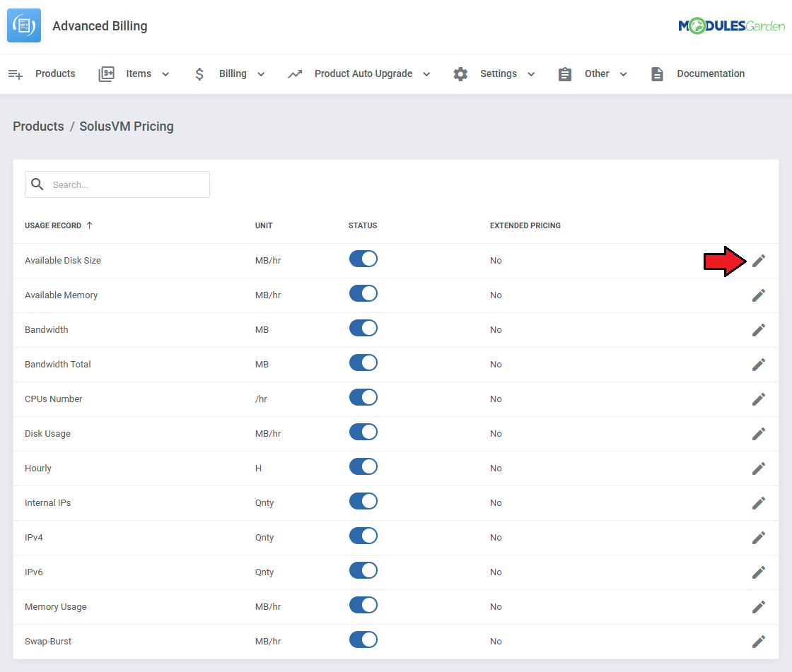The image size is (792, 672).
Task: Click the Unit column header
Action: coord(264,225)
